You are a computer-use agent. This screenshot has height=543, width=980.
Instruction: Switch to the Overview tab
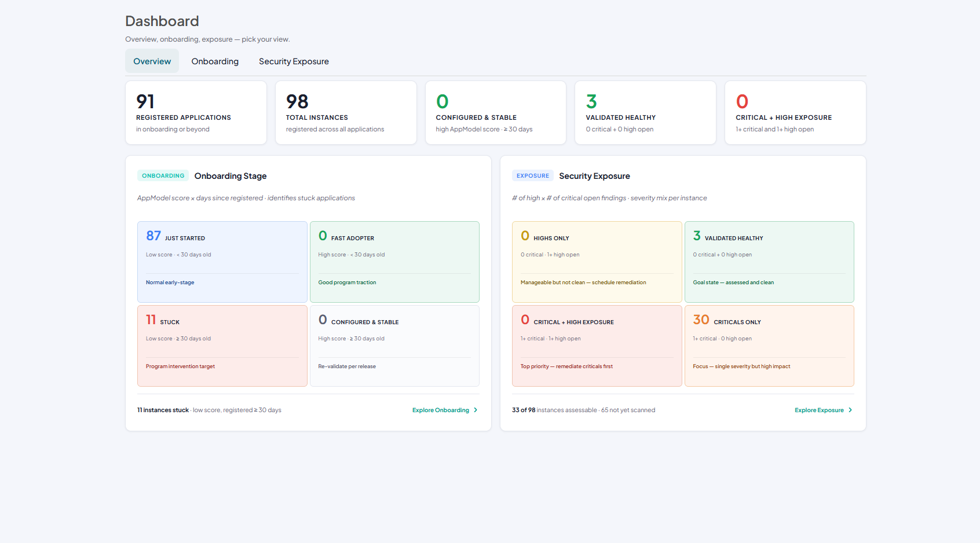coord(152,61)
